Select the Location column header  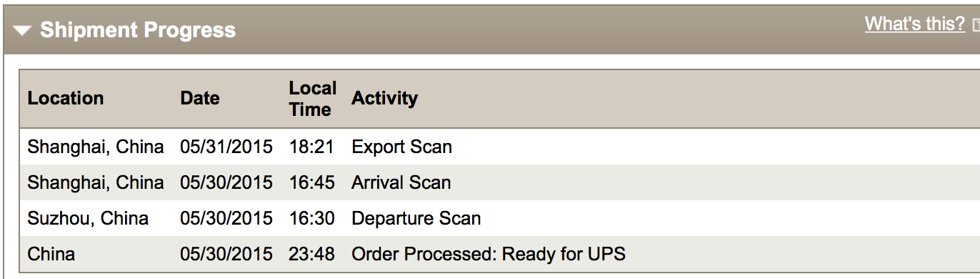[x=66, y=98]
